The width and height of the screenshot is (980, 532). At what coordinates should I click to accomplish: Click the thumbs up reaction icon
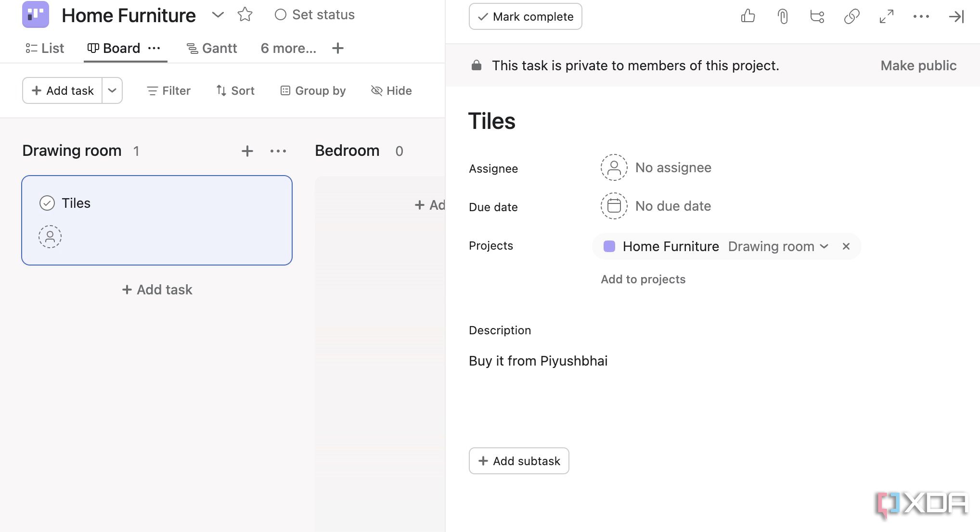pyautogui.click(x=748, y=16)
